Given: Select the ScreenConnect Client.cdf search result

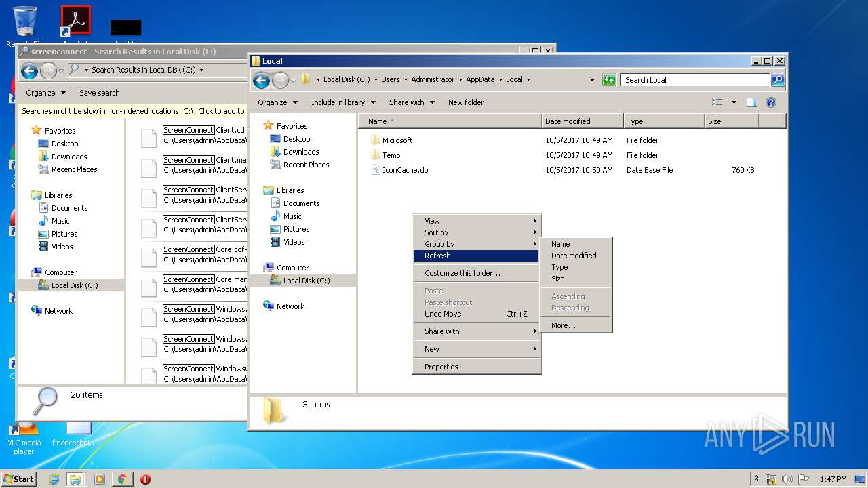Looking at the screenshot, I should (194, 135).
